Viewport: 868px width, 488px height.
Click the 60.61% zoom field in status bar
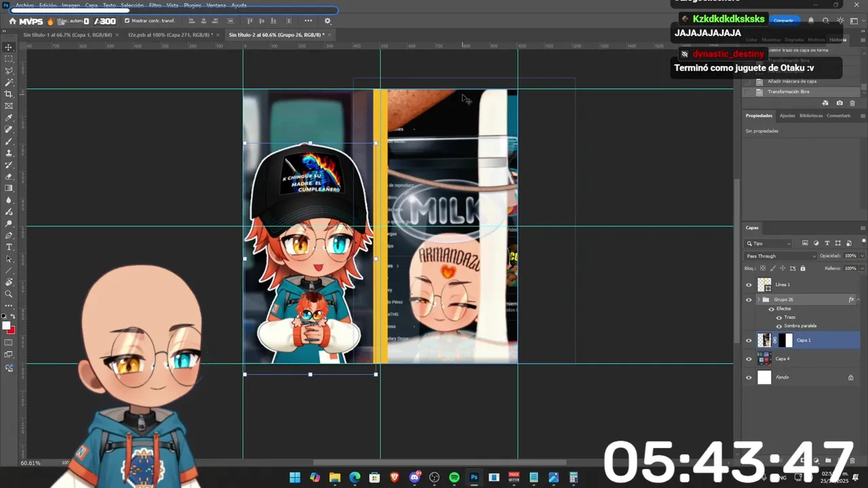[31, 463]
